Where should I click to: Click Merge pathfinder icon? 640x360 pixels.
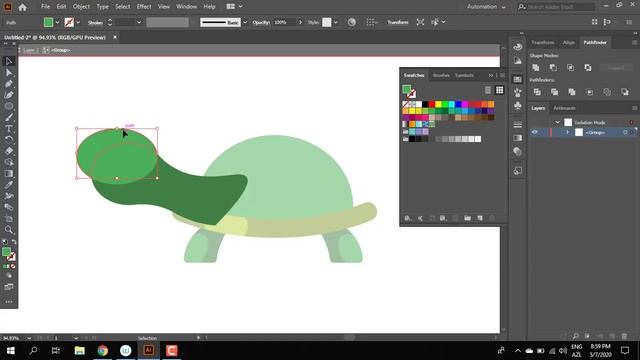(x=572, y=92)
